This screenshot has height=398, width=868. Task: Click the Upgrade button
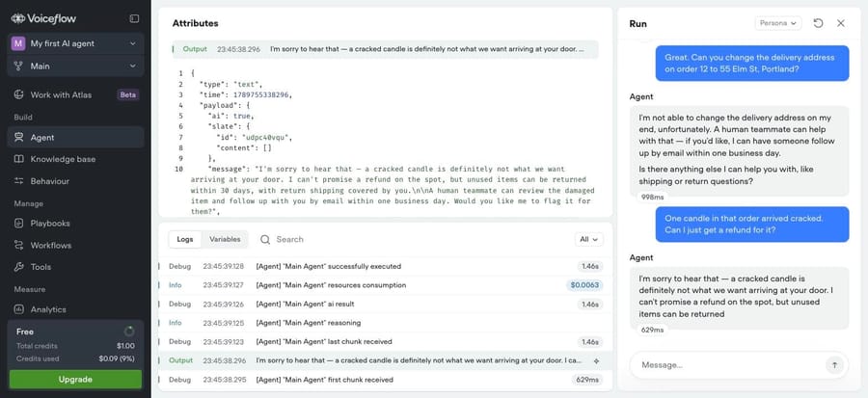pyautogui.click(x=75, y=380)
